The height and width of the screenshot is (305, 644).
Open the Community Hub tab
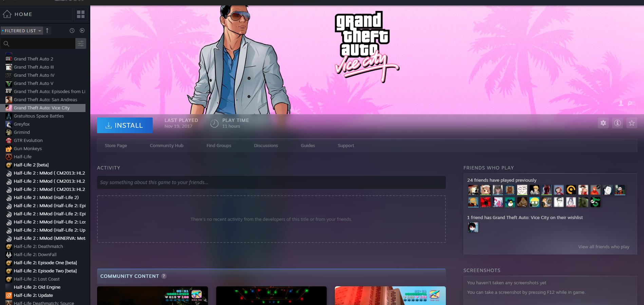pyautogui.click(x=166, y=145)
